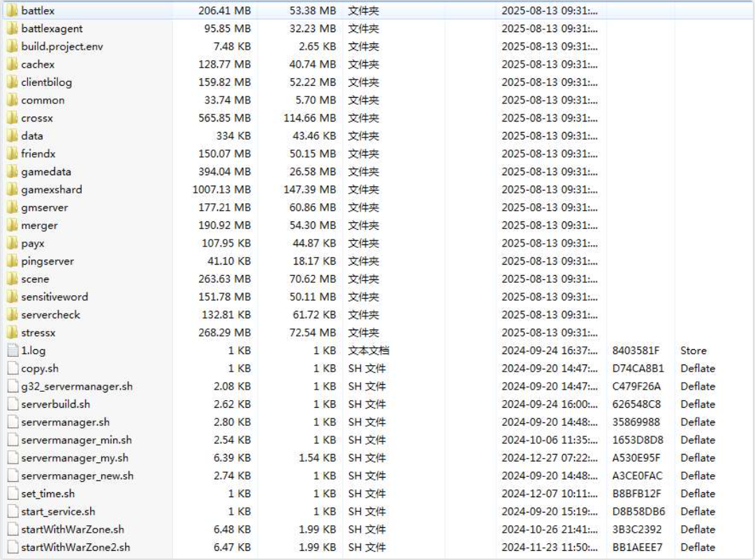The height and width of the screenshot is (560, 755).
Task: Click the 1007.13 MB size cell
Action: coord(221,189)
